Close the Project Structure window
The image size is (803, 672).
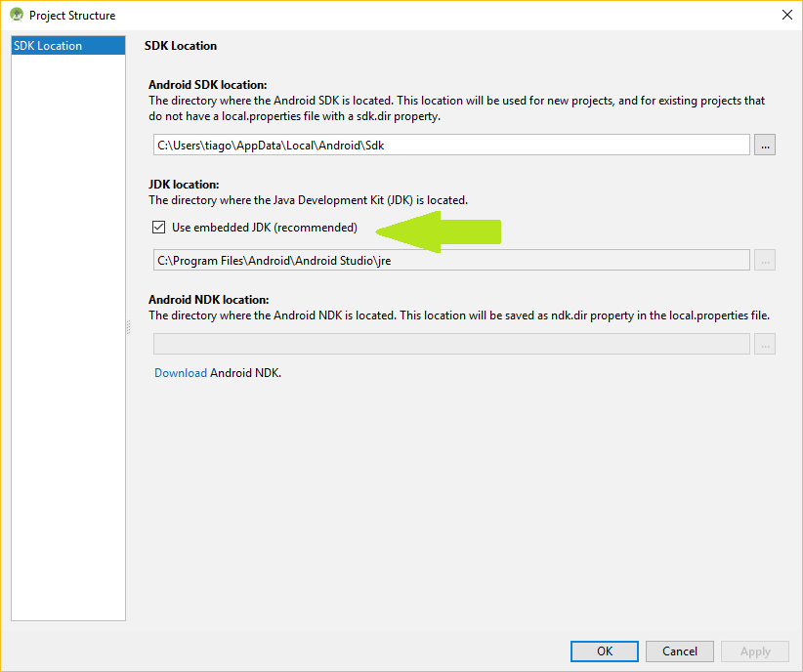[x=787, y=15]
